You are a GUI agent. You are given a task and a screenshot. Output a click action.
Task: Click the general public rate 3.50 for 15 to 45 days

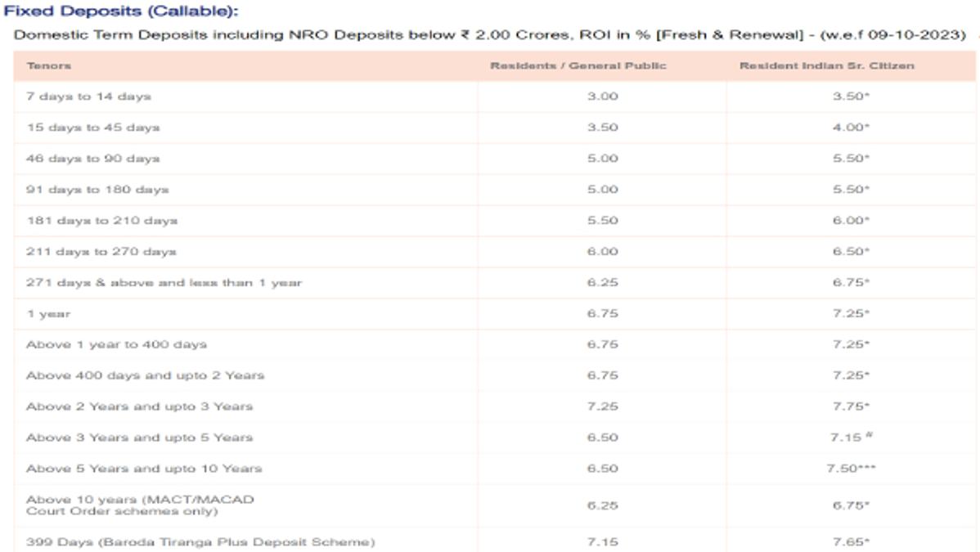tap(603, 128)
